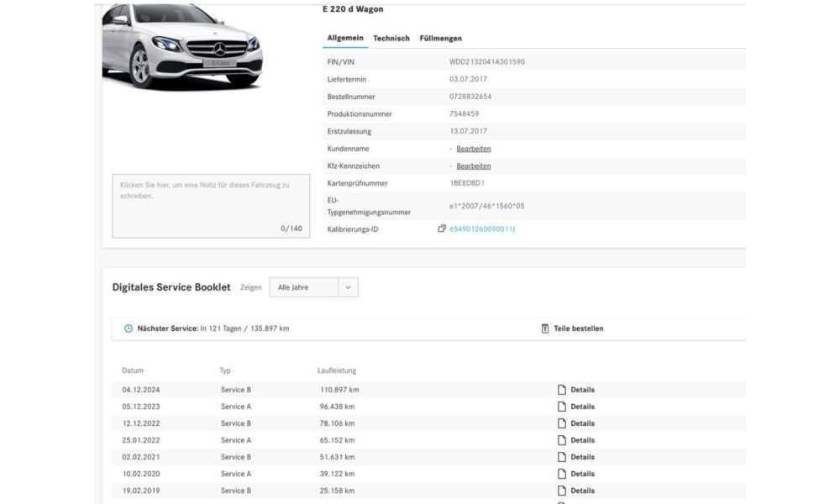This screenshot has height=504, width=840.
Task: Click the clock icon beside Nächster Service
Action: (129, 328)
